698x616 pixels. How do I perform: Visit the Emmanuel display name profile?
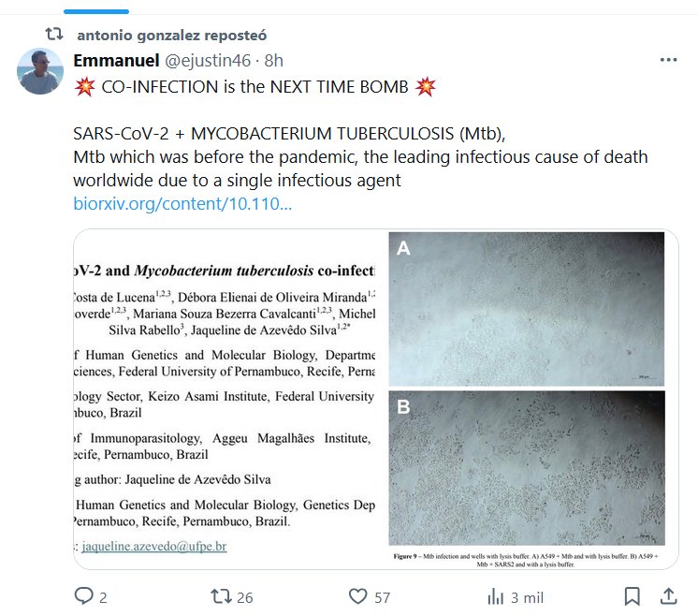point(116,60)
